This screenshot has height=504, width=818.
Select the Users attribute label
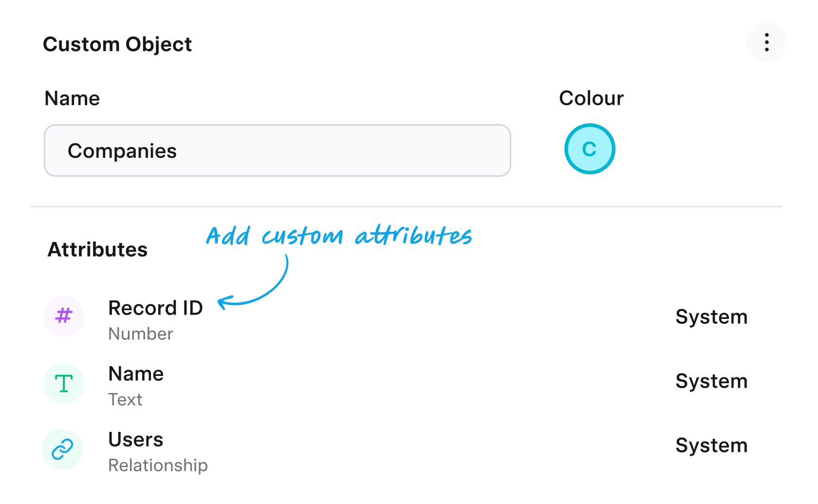[x=135, y=440]
